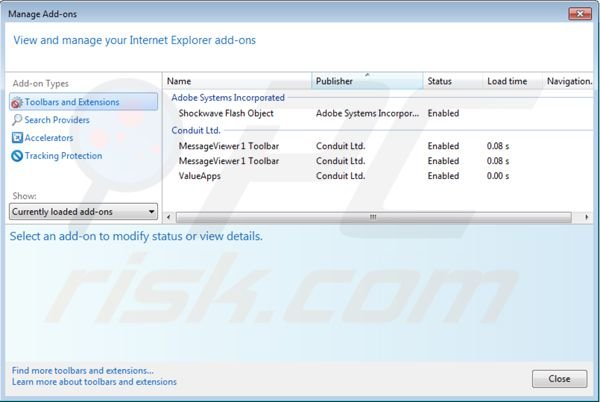Viewport: 600px width, 402px height.
Task: Sort by the Load time column header
Action: coord(512,81)
